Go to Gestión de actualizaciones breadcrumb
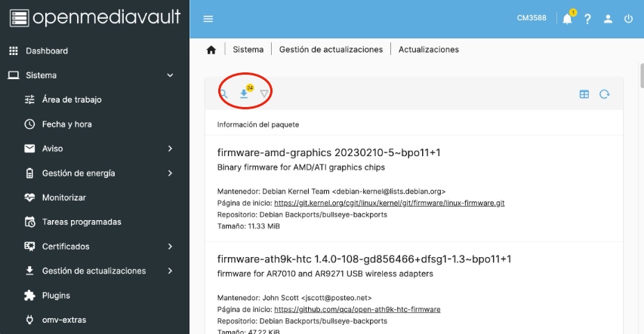644x334 pixels. pos(331,50)
